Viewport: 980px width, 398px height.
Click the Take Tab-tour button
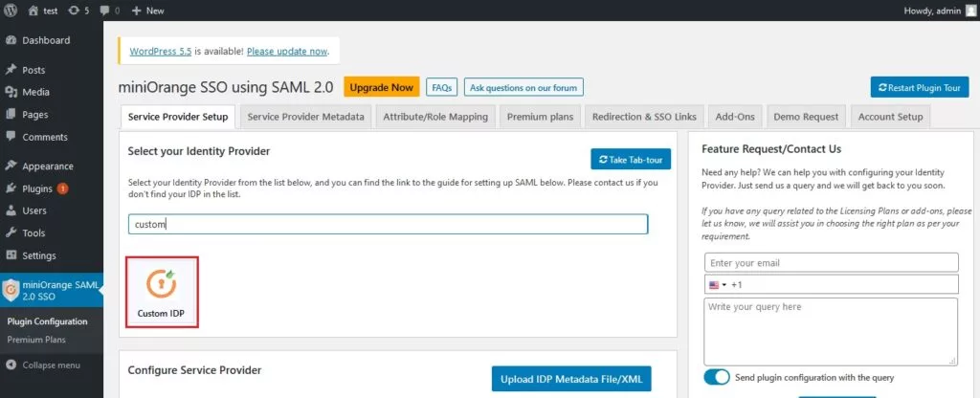631,160
